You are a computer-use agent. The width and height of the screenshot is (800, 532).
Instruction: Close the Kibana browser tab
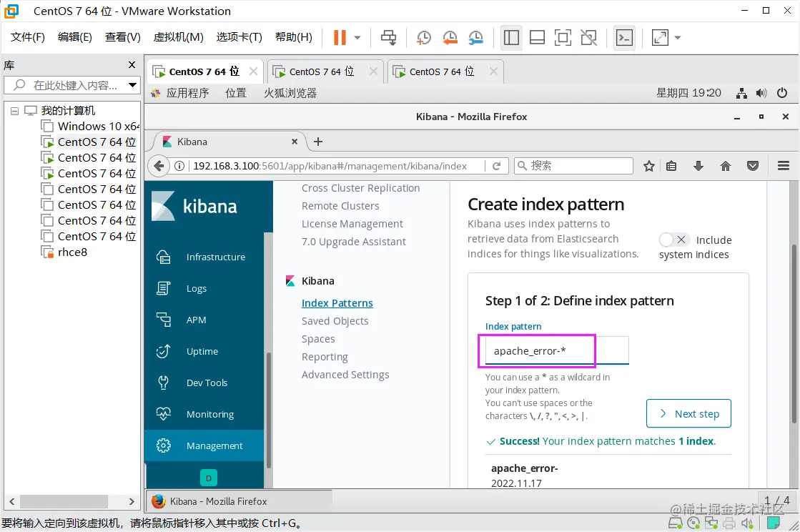pos(295,142)
